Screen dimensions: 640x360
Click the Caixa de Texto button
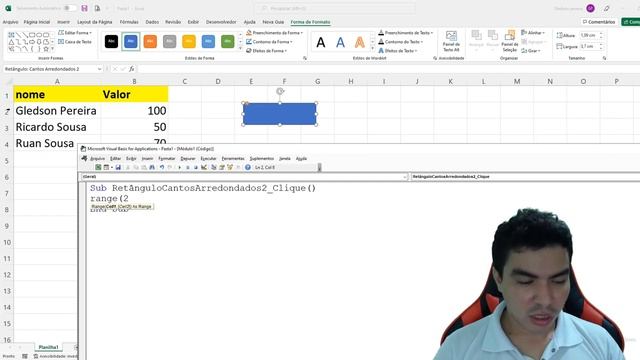(x=75, y=42)
